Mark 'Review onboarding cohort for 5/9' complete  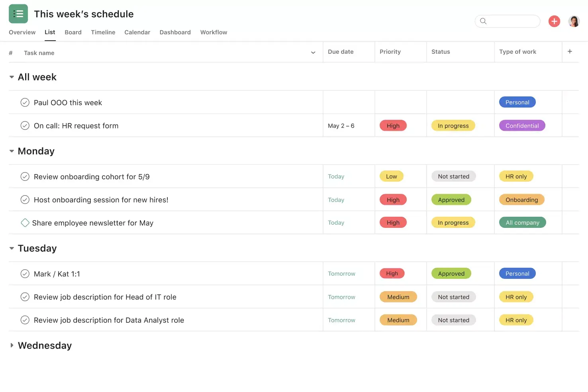[25, 176]
